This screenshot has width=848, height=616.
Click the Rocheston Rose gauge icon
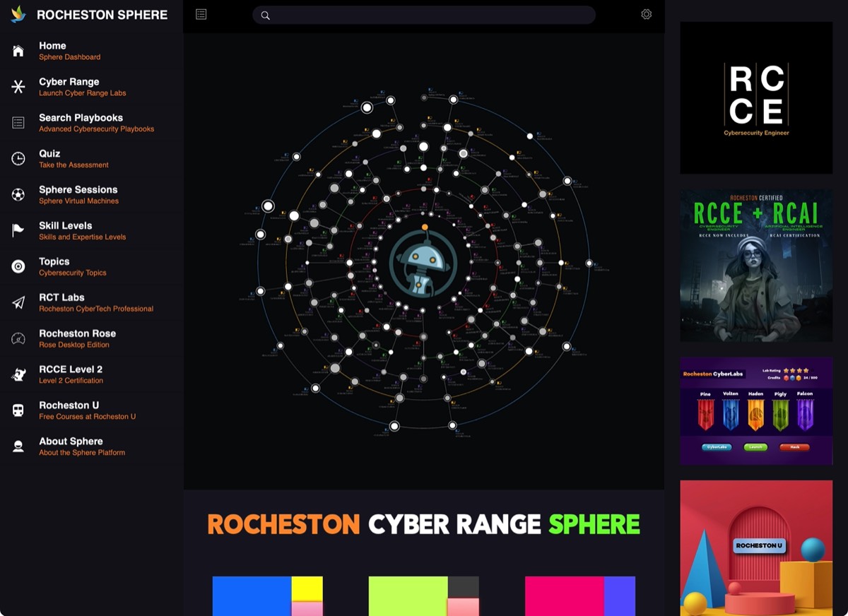coord(18,338)
